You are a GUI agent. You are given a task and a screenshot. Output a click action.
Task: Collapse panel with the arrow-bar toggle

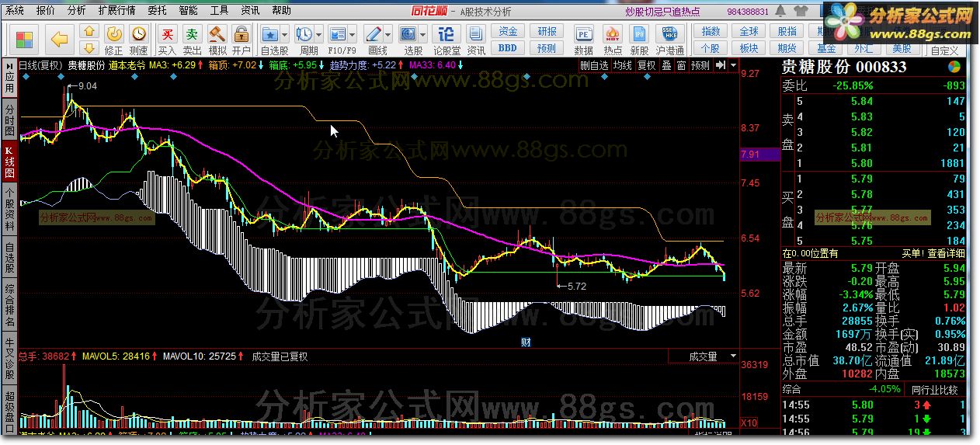(x=721, y=65)
